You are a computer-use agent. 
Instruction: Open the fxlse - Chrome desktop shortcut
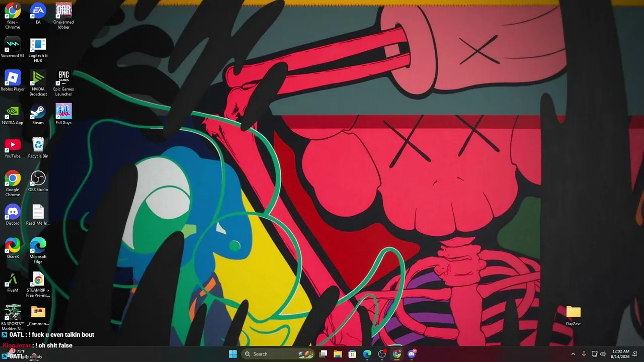click(13, 16)
